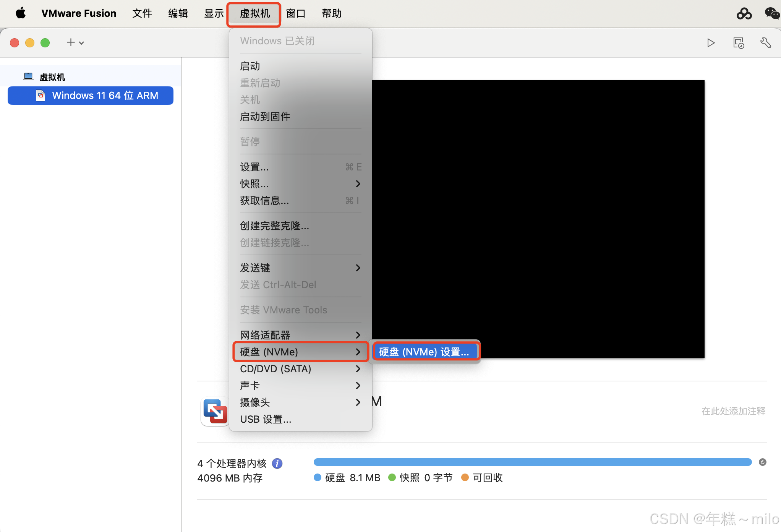Open 设置... menu entry
781x532 pixels.
(254, 167)
